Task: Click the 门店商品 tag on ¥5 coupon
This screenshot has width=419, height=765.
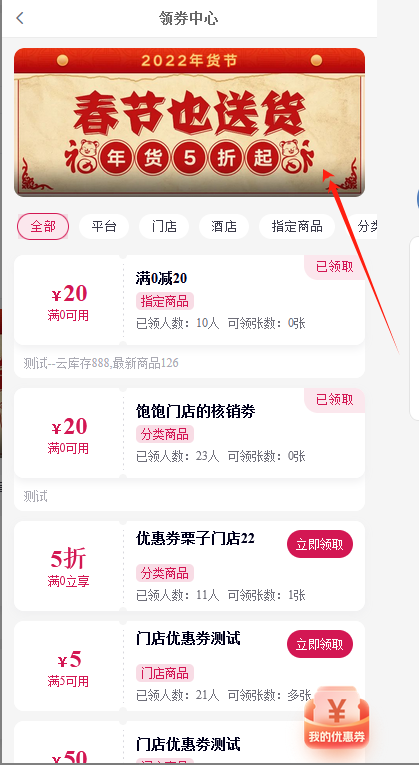Action: click(165, 673)
